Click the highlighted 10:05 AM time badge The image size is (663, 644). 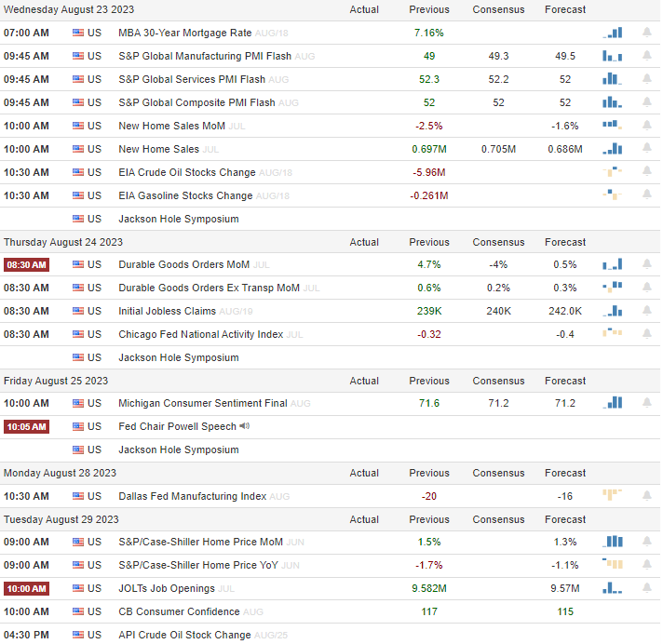[26, 426]
